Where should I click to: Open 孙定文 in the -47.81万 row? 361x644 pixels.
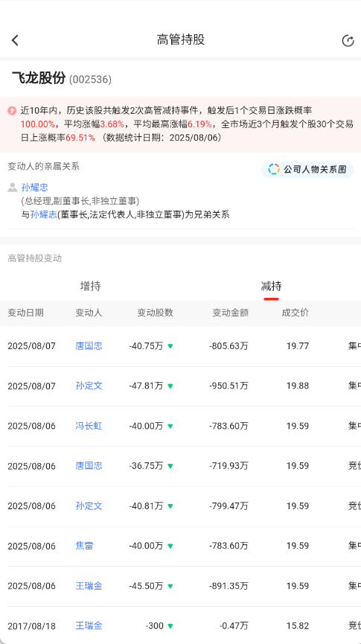coord(89,386)
